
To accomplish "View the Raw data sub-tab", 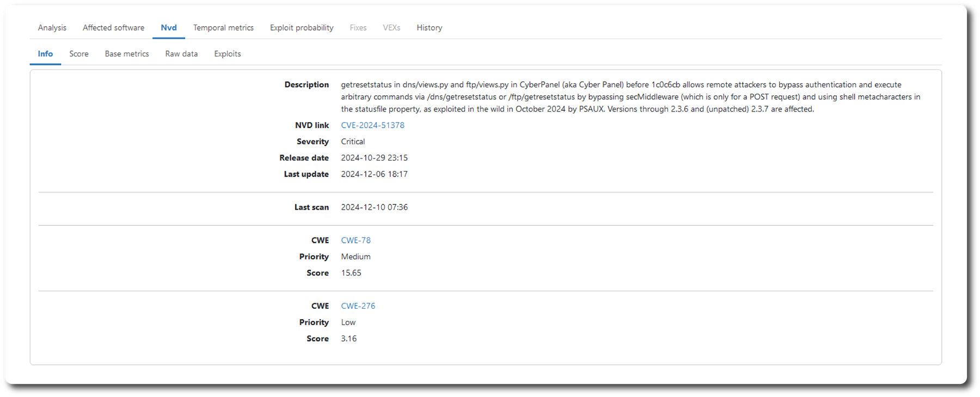I will tap(181, 54).
